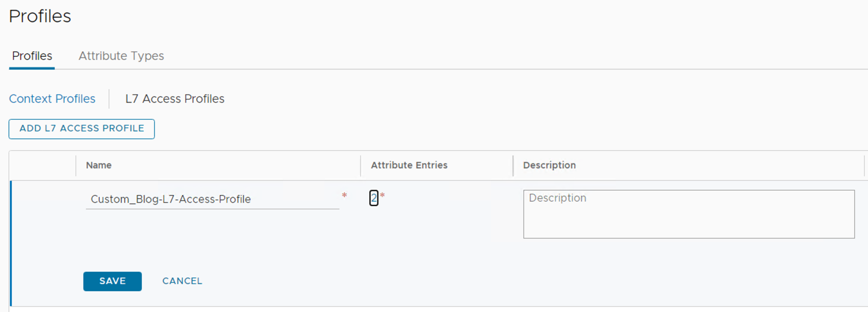The height and width of the screenshot is (312, 868).
Task: Click the required asterisk beside the name field
Action: [x=344, y=195]
